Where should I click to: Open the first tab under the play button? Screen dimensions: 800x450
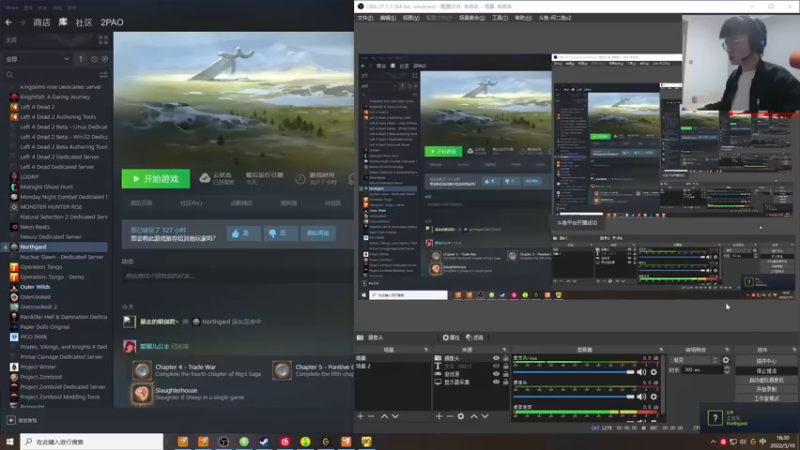click(x=141, y=203)
